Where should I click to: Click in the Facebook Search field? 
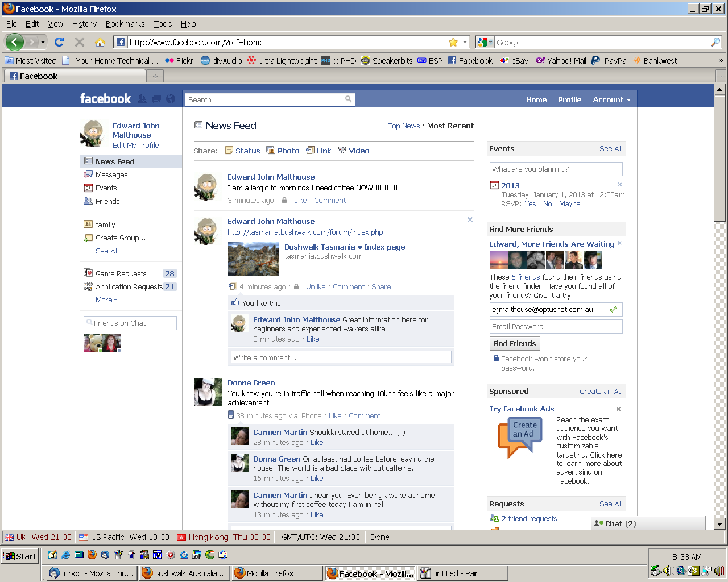coord(264,99)
